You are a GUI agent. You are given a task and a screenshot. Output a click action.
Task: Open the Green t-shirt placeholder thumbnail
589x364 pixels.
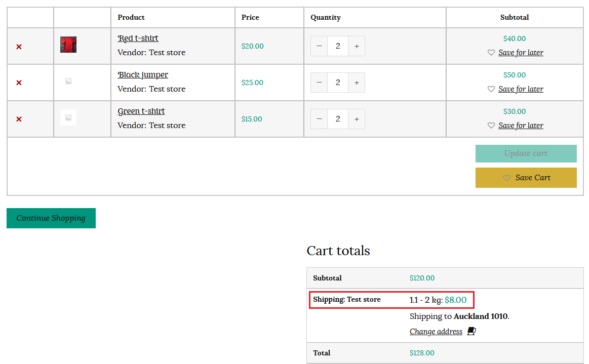pyautogui.click(x=68, y=117)
